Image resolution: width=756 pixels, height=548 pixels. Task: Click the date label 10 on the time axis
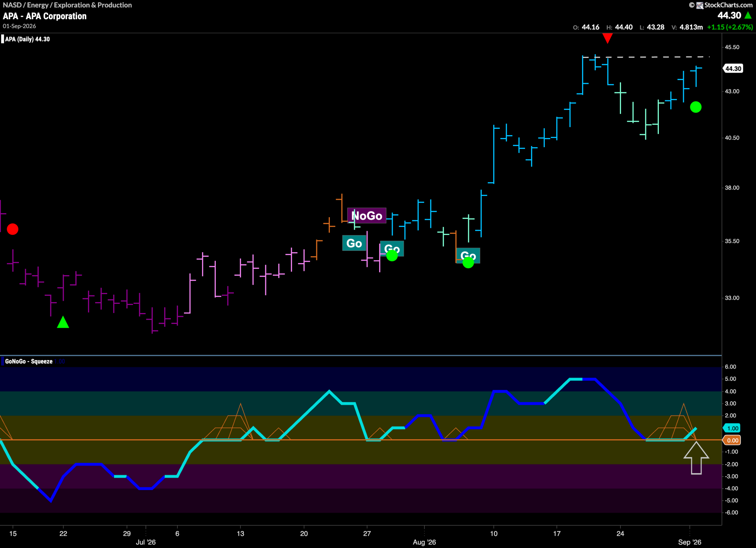(494, 533)
